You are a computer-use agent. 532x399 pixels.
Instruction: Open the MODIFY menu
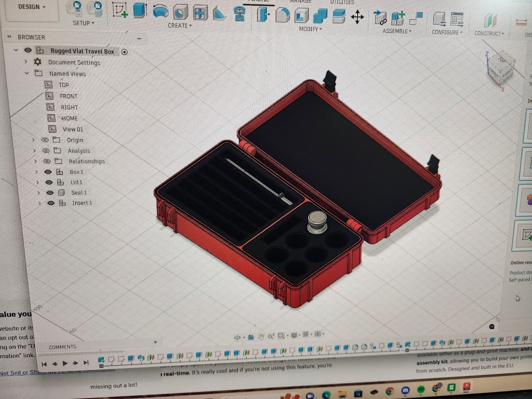coord(310,29)
